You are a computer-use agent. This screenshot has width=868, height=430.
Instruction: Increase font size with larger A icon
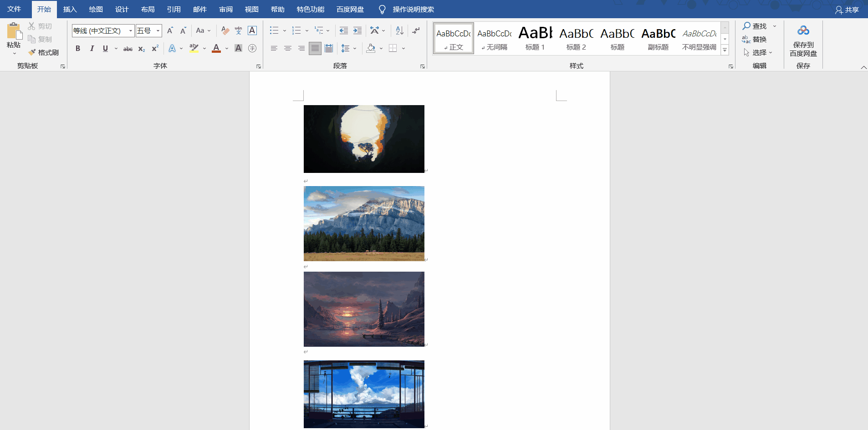170,30
